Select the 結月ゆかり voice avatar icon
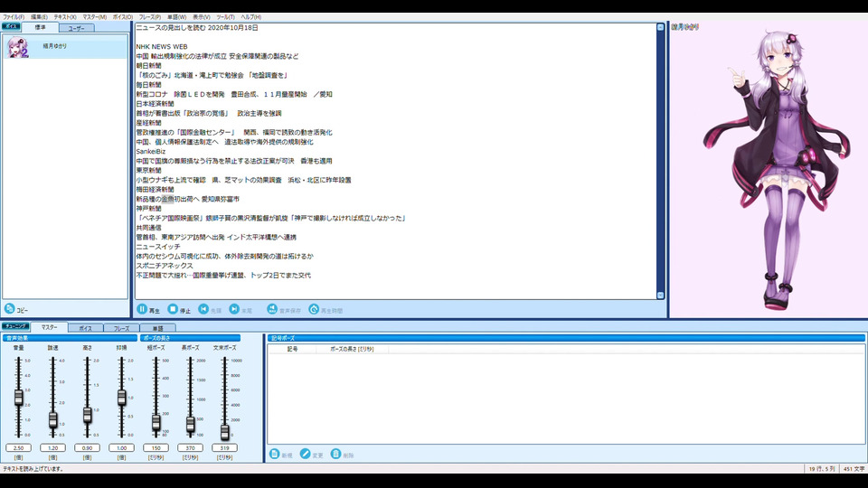 coord(17,47)
